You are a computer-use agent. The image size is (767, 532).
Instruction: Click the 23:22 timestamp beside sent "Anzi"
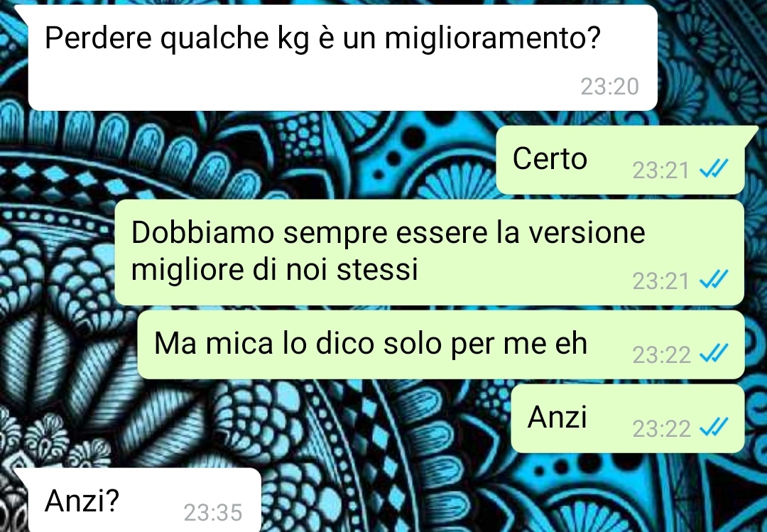[661, 429]
